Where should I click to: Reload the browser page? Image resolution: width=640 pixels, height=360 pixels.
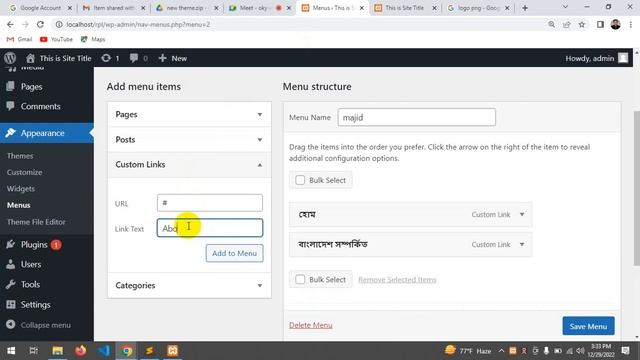pyautogui.click(x=40, y=24)
